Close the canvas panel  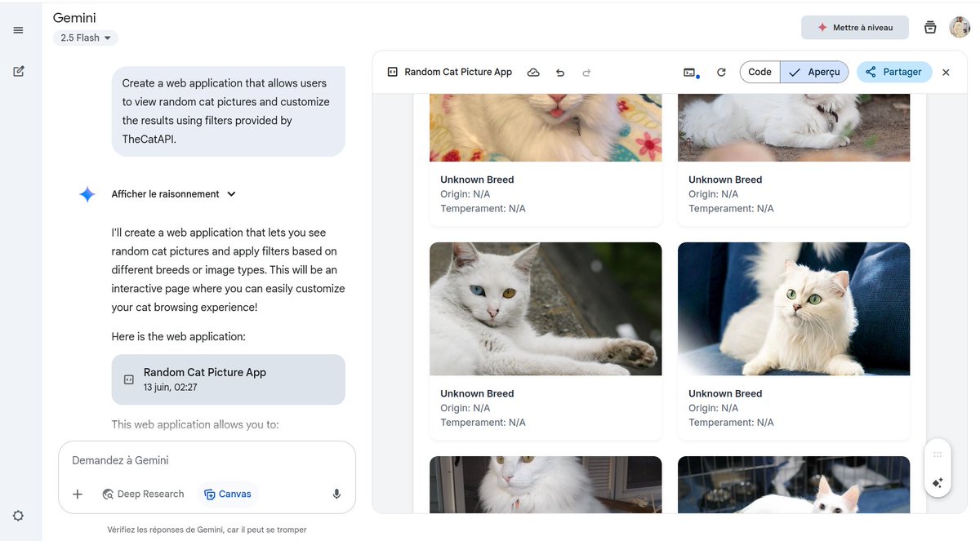coord(946,72)
